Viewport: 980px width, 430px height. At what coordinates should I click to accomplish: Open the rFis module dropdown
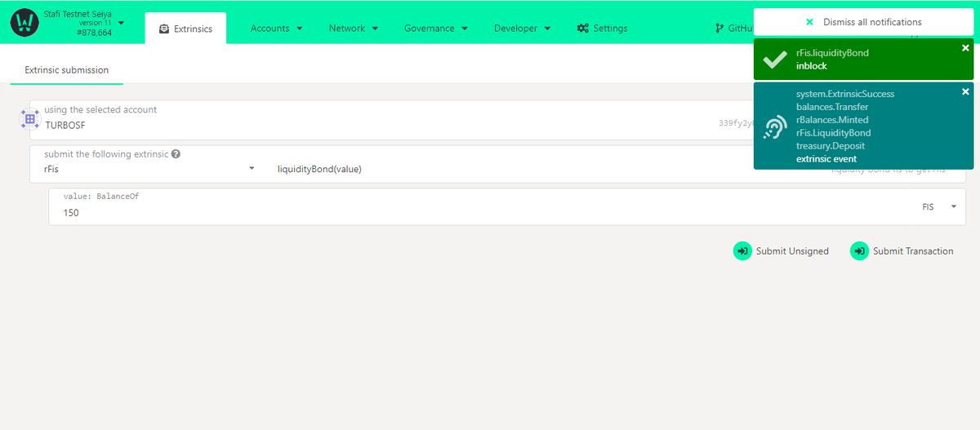point(150,169)
